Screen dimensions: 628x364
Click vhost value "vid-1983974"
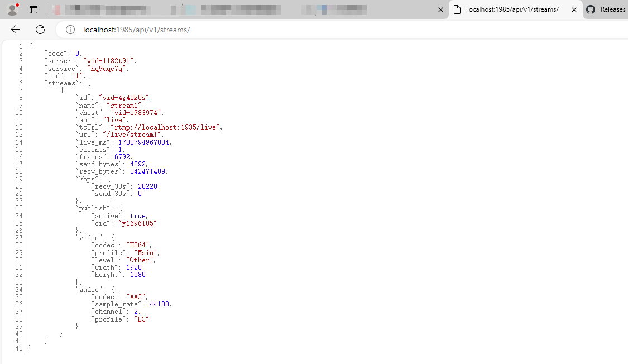point(136,113)
